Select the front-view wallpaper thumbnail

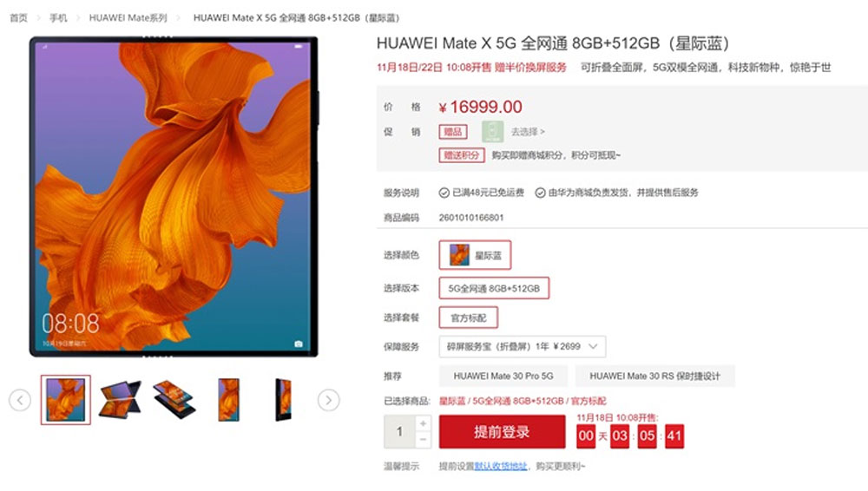[x=65, y=400]
